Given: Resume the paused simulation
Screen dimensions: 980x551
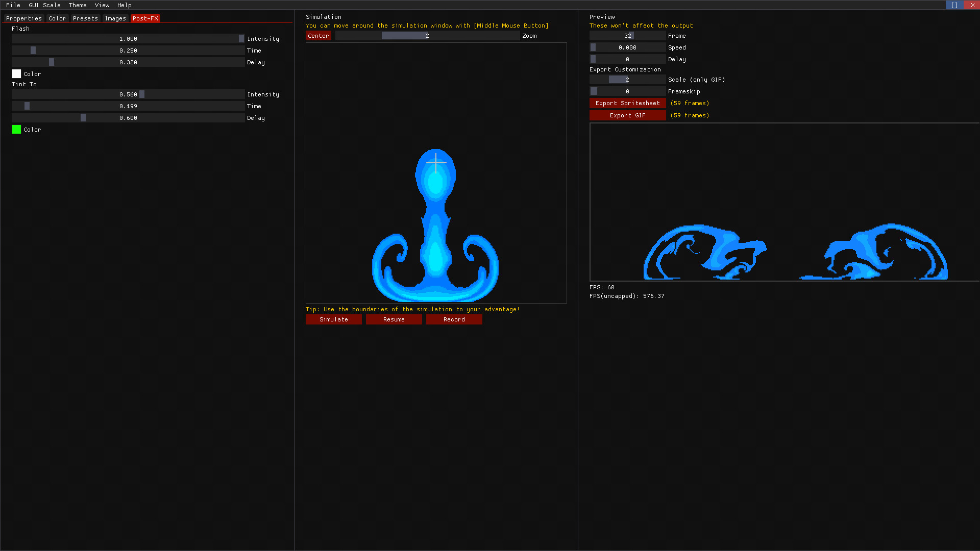Looking at the screenshot, I should point(394,319).
